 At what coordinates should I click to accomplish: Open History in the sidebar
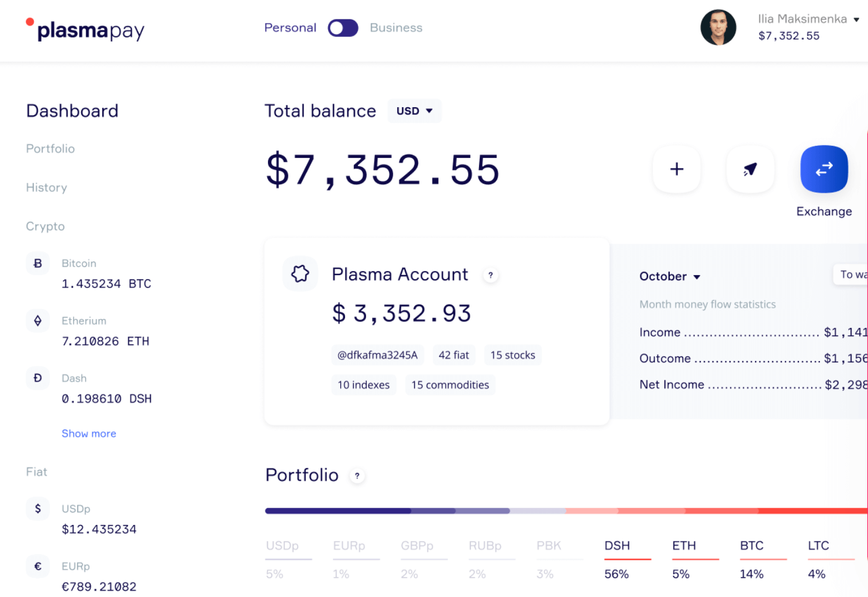tap(46, 187)
